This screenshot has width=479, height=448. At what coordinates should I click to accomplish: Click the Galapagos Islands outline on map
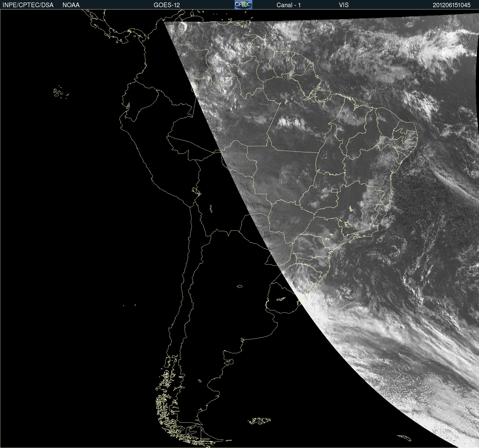point(61,92)
